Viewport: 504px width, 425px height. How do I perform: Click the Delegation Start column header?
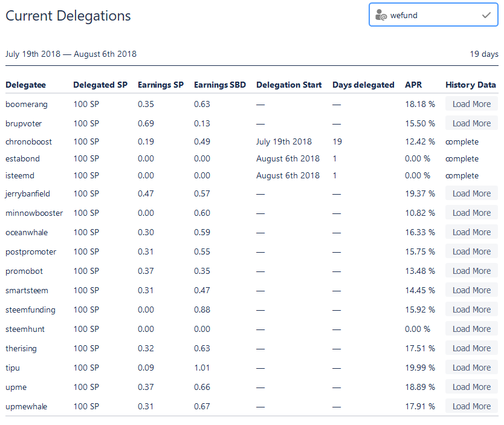point(289,85)
